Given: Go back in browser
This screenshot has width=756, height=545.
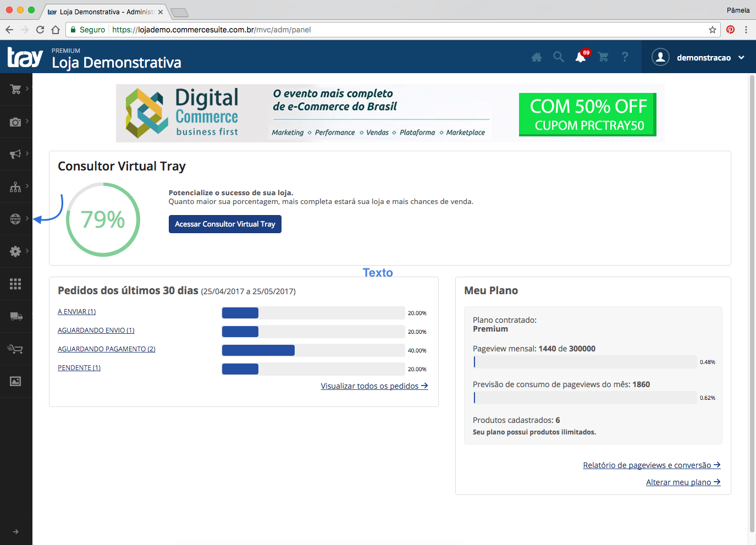Looking at the screenshot, I should pyautogui.click(x=9, y=30).
